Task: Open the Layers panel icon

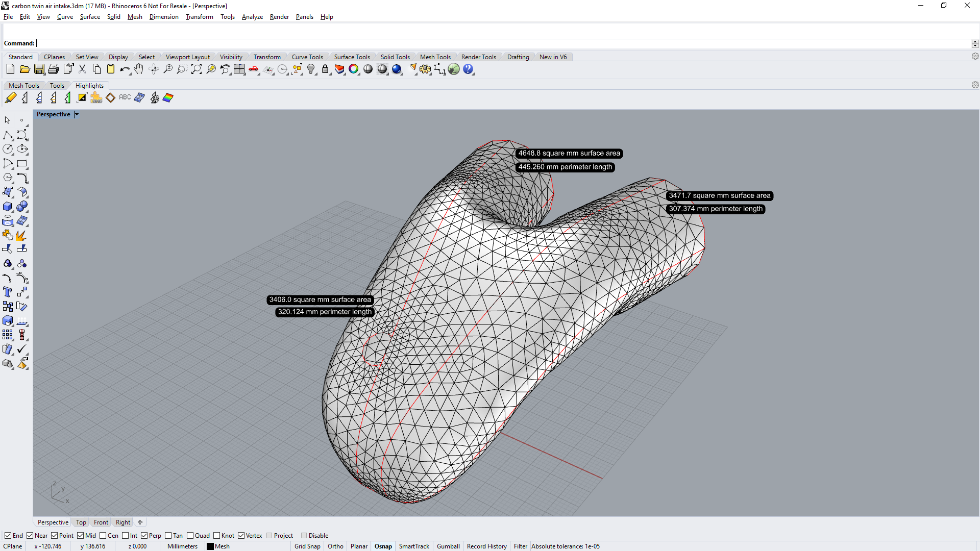Action: [339, 69]
